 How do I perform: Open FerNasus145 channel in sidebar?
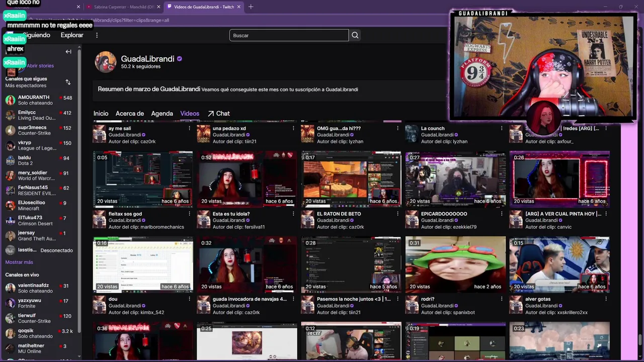pyautogui.click(x=39, y=191)
